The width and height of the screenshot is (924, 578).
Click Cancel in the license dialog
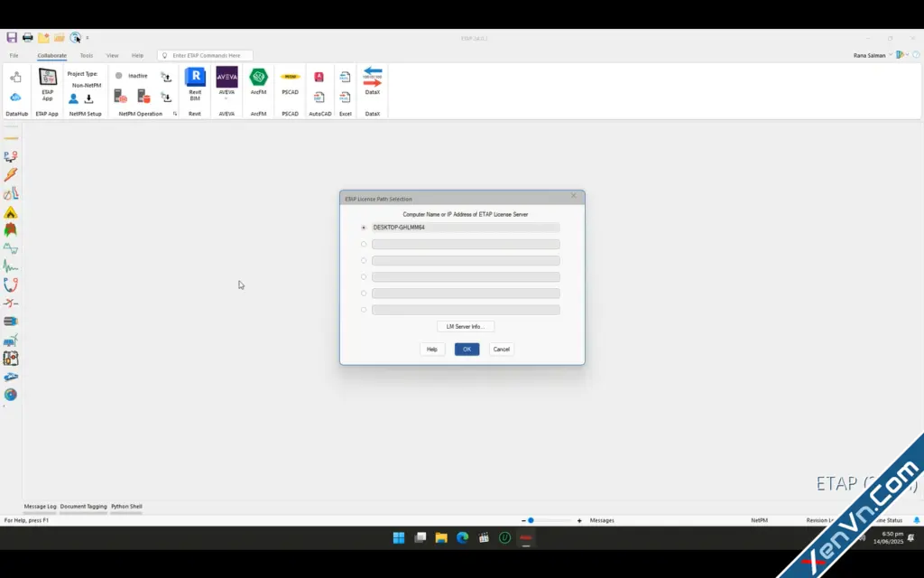(x=502, y=350)
